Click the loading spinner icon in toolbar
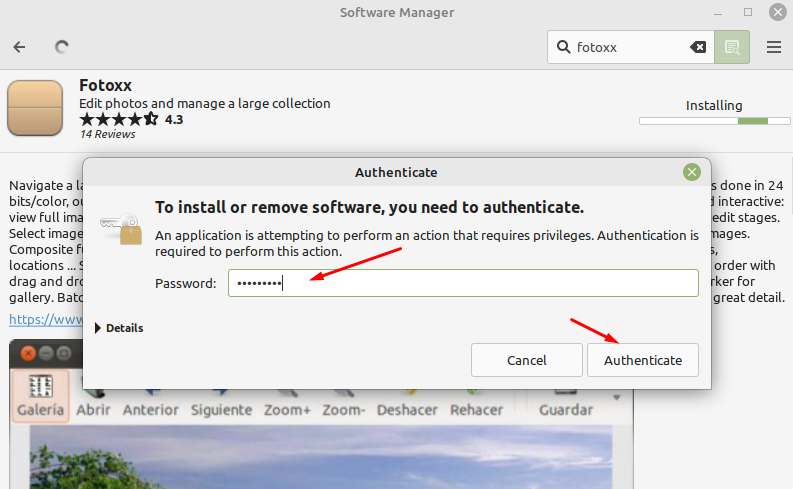793x489 pixels. [x=62, y=47]
